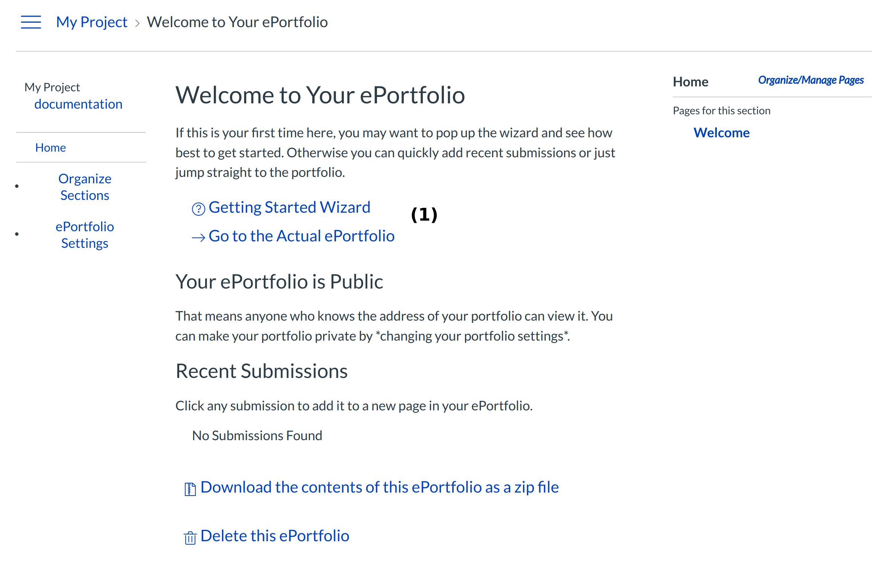Click the zip file download icon
882x588 pixels.
[190, 489]
